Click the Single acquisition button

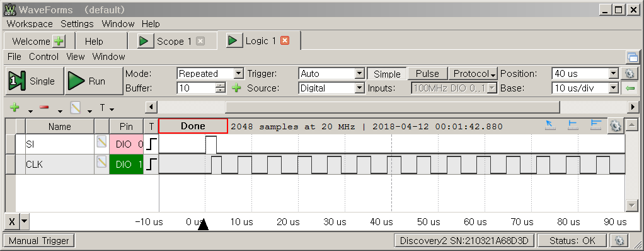click(x=35, y=81)
